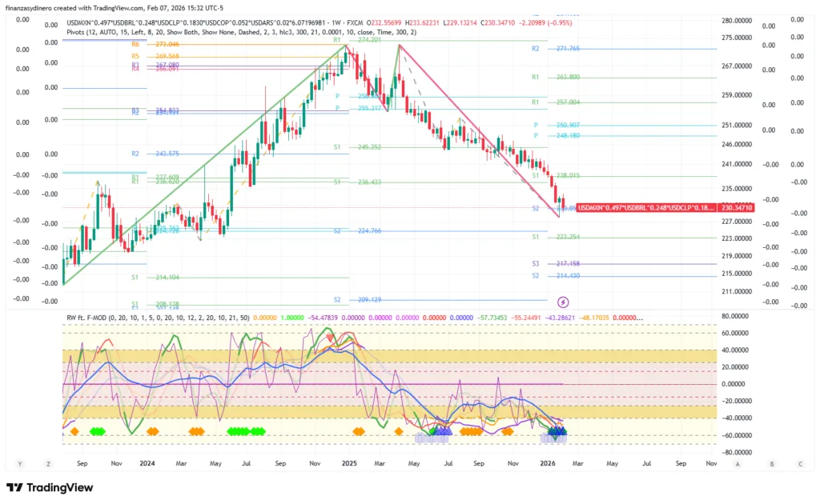Screen dimensions: 820x504
Task: Click the S3 217.158 pivot level label
Action: (562, 263)
